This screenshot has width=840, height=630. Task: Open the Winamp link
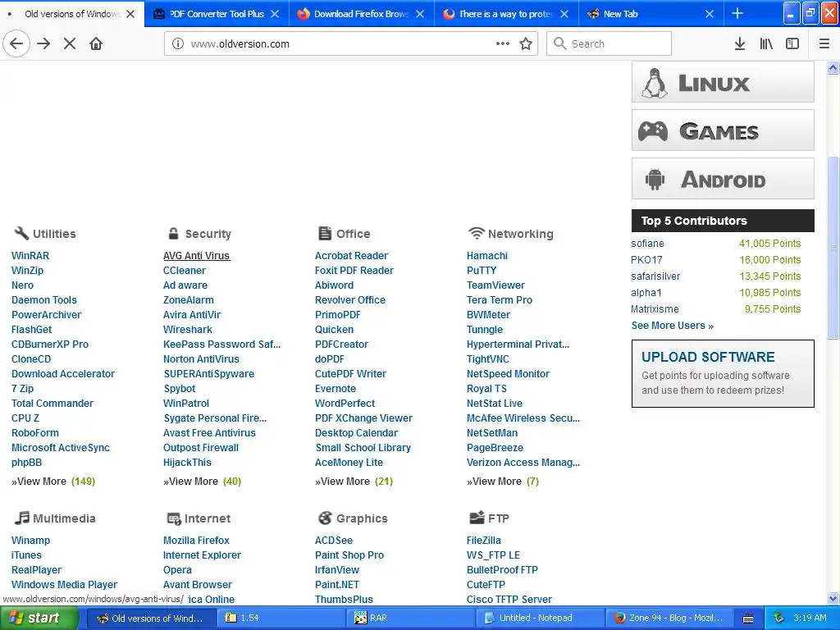(30, 541)
